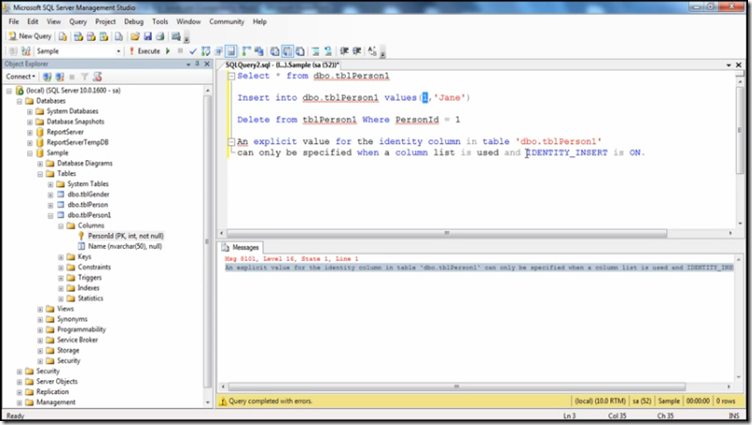The width and height of the screenshot is (752, 425).
Task: Start debugging with green play icon
Action: coord(168,51)
